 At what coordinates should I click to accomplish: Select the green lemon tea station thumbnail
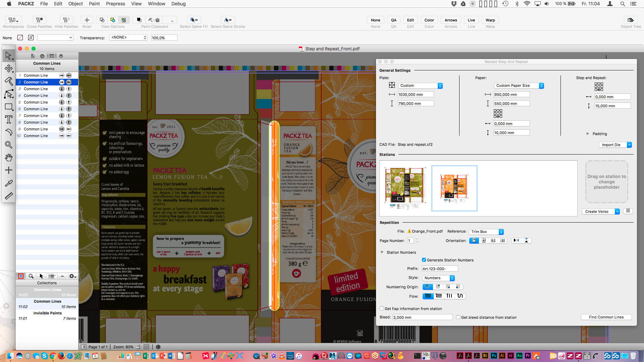(405, 188)
